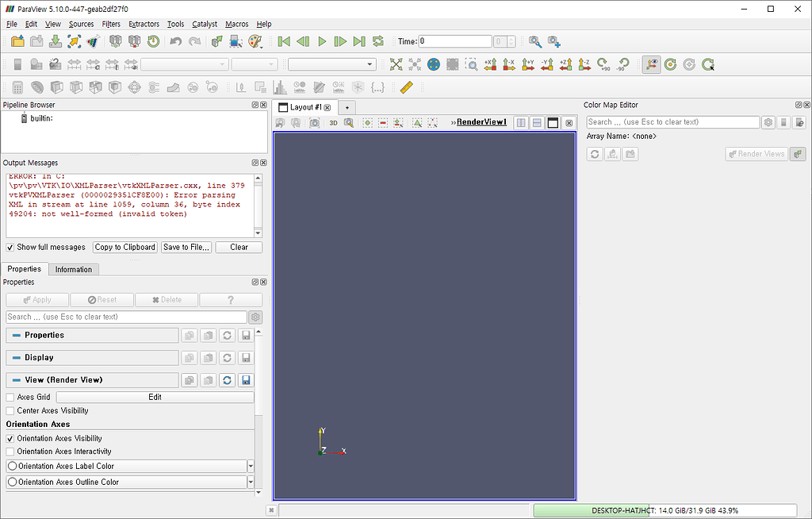Pick Orientation Axes Outline Color swatch
Image resolution: width=812 pixels, height=519 pixels.
(x=13, y=482)
